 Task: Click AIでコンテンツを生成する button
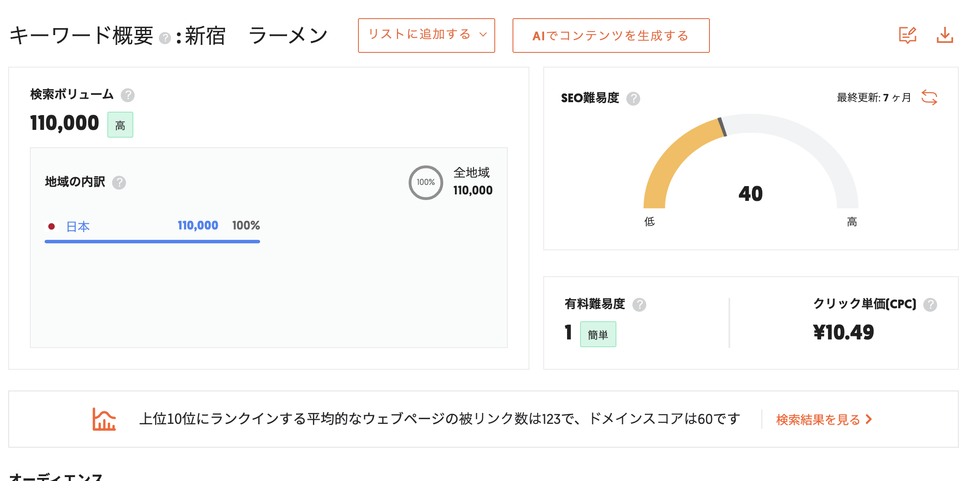pos(610,36)
